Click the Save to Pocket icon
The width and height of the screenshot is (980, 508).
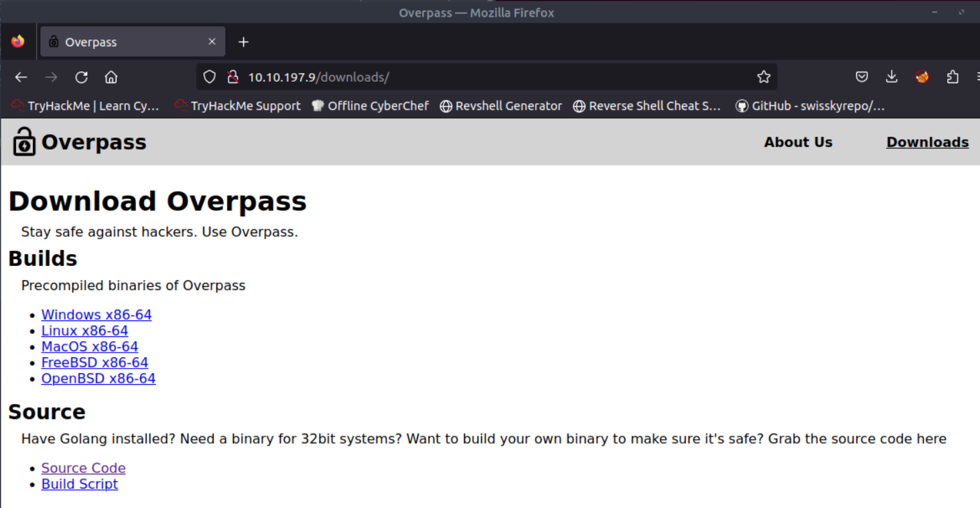tap(862, 77)
